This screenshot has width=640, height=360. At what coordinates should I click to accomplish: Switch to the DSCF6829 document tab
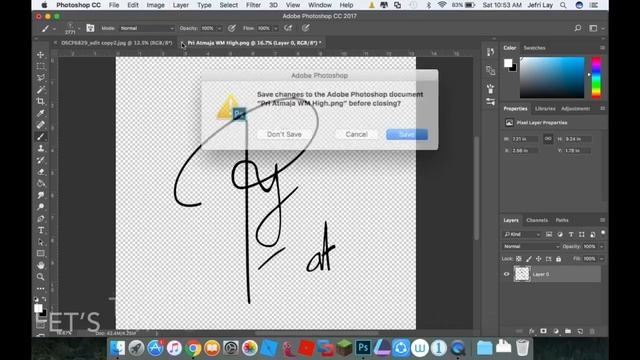[116, 43]
